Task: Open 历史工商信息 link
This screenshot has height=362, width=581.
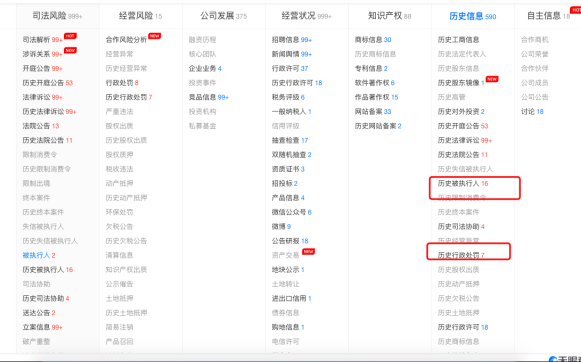Action: click(458, 40)
